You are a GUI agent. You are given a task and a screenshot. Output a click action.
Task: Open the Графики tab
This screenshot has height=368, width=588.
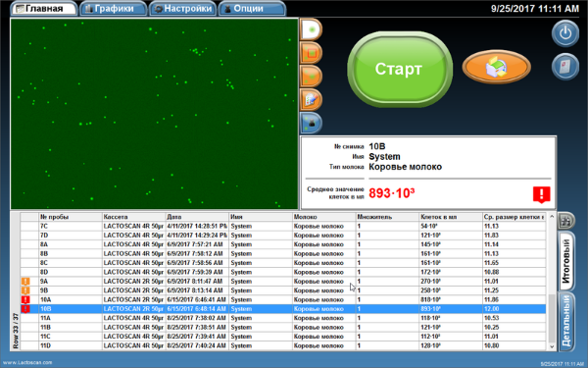113,9
